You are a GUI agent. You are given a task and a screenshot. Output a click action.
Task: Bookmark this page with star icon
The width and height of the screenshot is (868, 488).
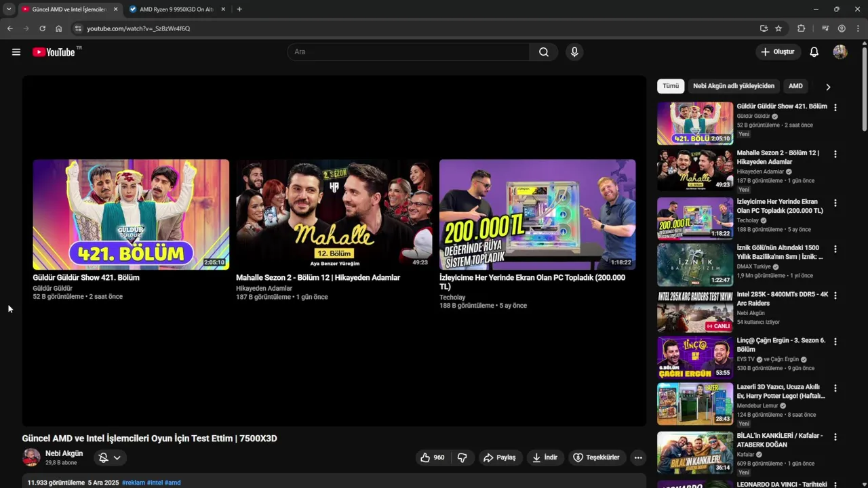pyautogui.click(x=778, y=28)
